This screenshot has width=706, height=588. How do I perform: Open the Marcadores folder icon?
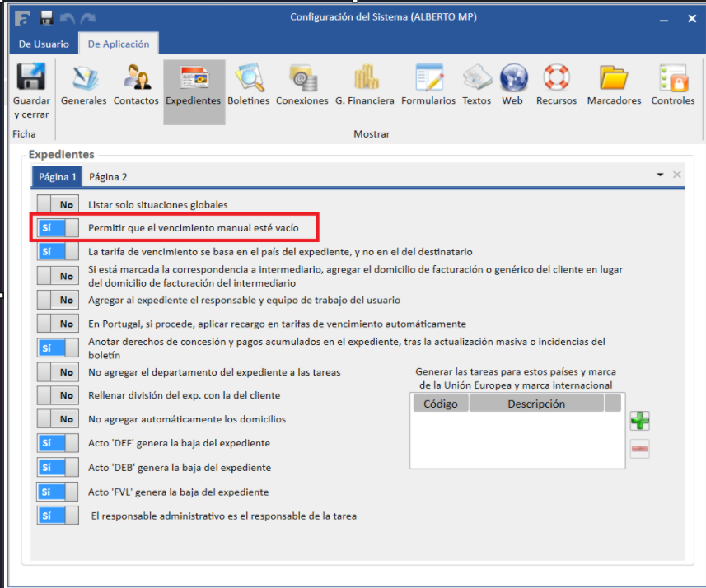(614, 79)
